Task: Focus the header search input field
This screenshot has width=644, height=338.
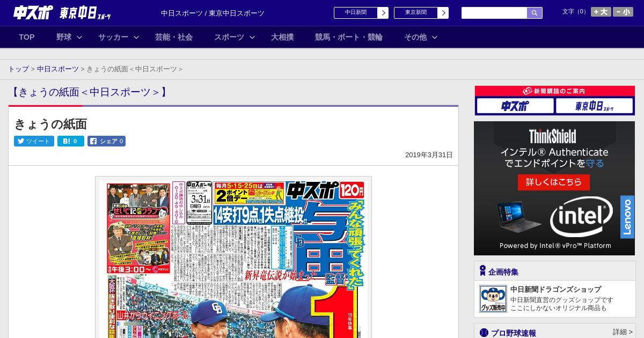Action: [494, 13]
